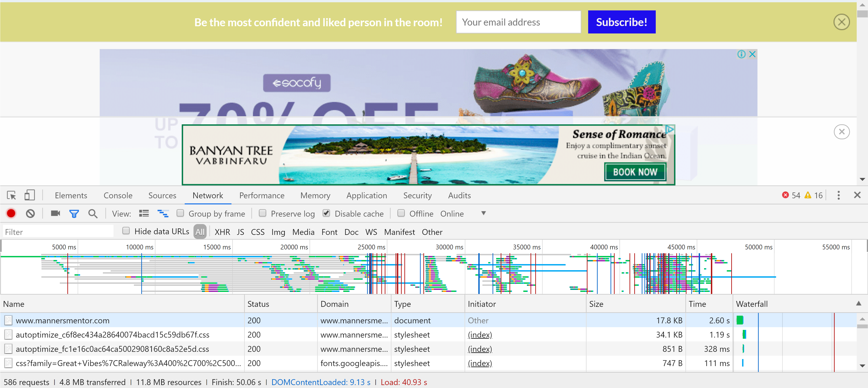The height and width of the screenshot is (388, 868).
Task: Open the Sources tab
Action: click(x=163, y=196)
